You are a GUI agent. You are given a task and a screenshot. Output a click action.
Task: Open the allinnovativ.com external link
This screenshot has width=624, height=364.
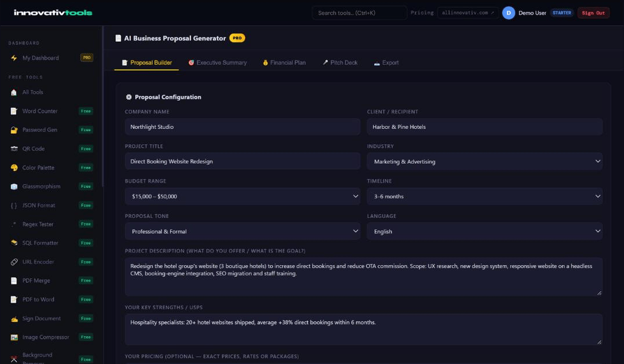pyautogui.click(x=468, y=13)
